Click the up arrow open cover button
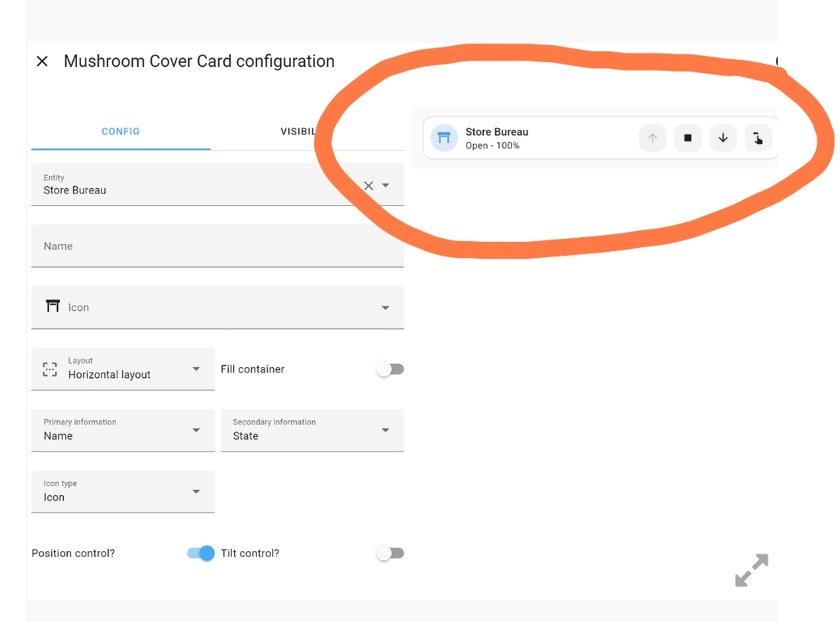The image size is (840, 622). tap(653, 138)
